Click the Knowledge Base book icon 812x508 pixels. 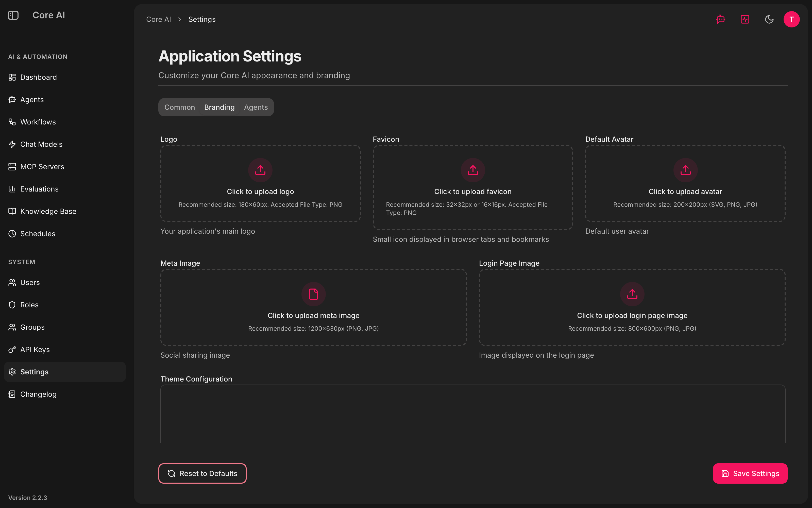[x=12, y=211]
